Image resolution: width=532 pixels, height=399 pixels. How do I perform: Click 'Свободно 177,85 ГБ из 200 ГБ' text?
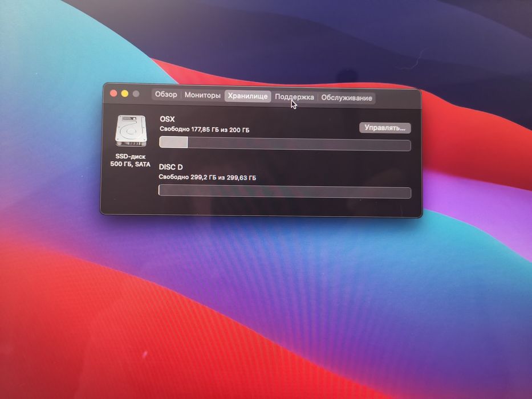pyautogui.click(x=205, y=129)
